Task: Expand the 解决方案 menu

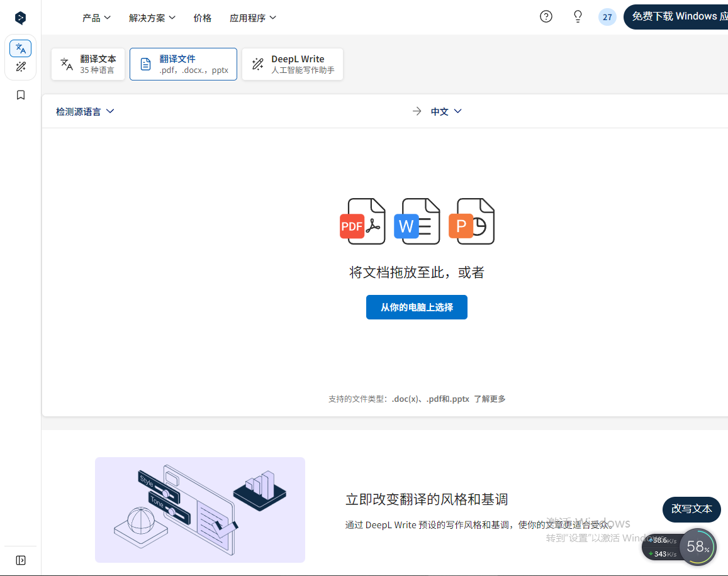Action: pos(152,18)
